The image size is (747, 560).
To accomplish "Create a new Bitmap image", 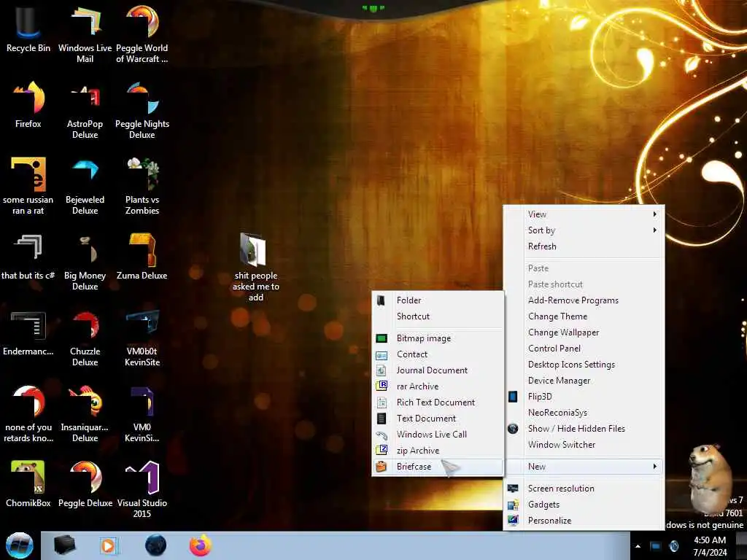I will click(x=438, y=338).
